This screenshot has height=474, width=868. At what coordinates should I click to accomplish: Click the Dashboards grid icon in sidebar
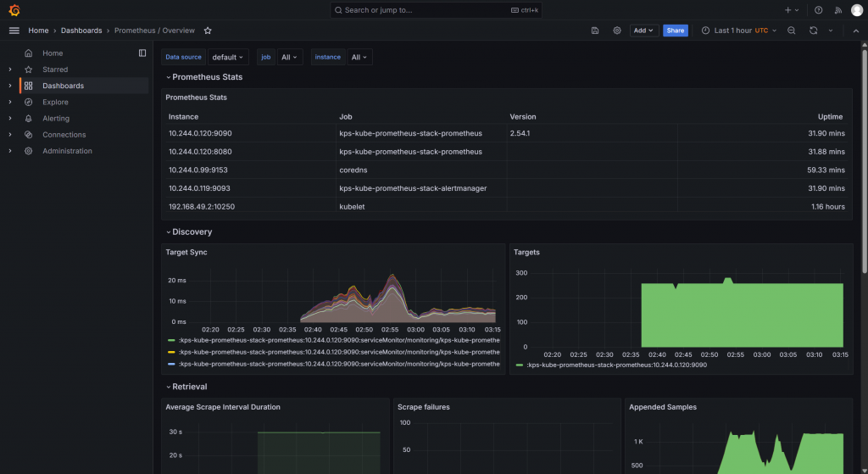coord(28,86)
